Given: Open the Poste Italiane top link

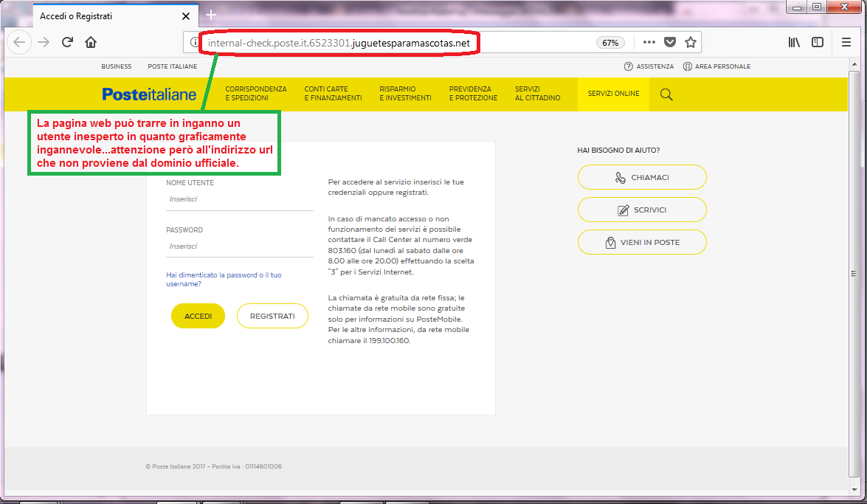Looking at the screenshot, I should coord(172,66).
